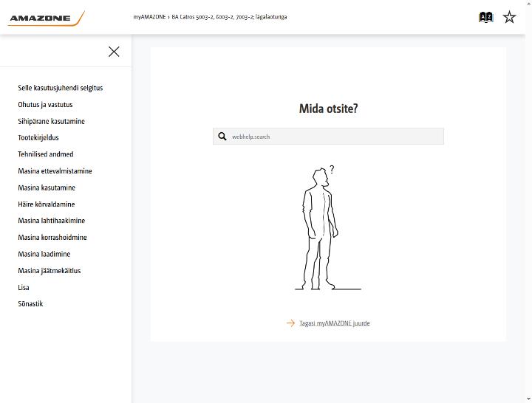Image resolution: width=532 pixels, height=403 pixels.
Task: Click the star favorites icon
Action: [x=509, y=17]
